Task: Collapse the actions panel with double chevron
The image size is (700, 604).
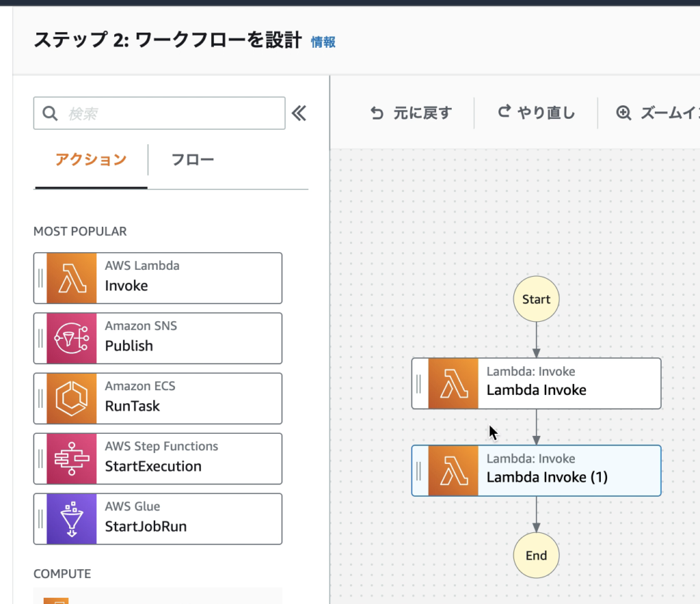Action: pos(299,113)
